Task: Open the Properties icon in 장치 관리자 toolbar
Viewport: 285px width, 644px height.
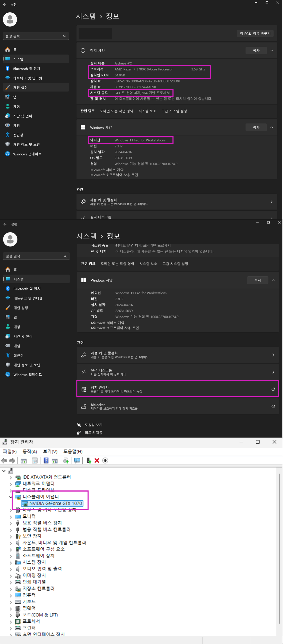Action: tap(35, 461)
